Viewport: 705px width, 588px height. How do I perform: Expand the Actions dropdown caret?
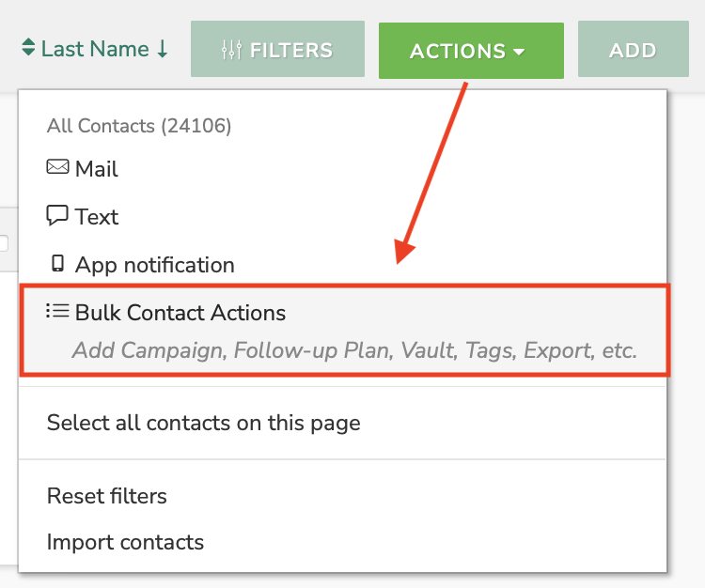tap(519, 52)
